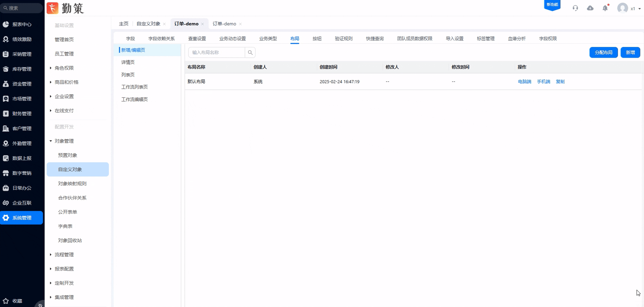Viewport: 644px width, 307px height.
Task: Open 电脑端 link for 默认布局
Action: (x=524, y=82)
